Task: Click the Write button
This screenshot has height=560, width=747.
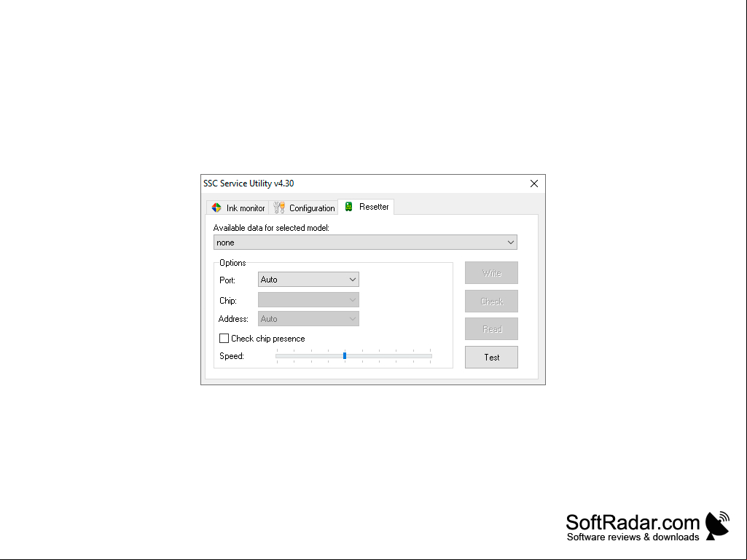Action: coord(492,273)
